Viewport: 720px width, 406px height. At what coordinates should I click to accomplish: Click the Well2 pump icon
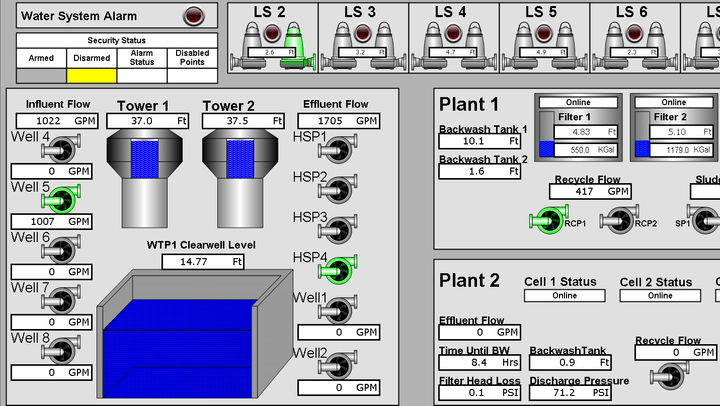coord(338,365)
